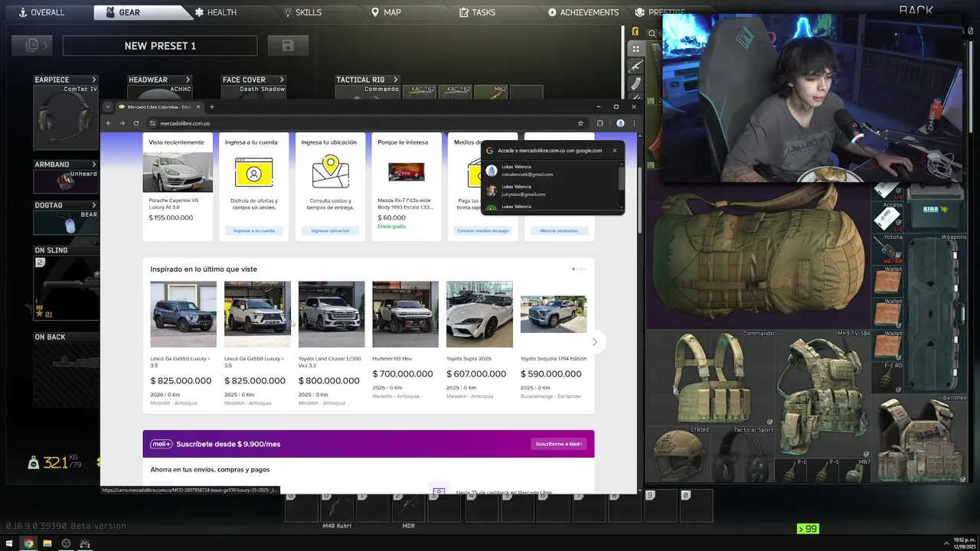Open the Chrome profile avatar

click(620, 123)
